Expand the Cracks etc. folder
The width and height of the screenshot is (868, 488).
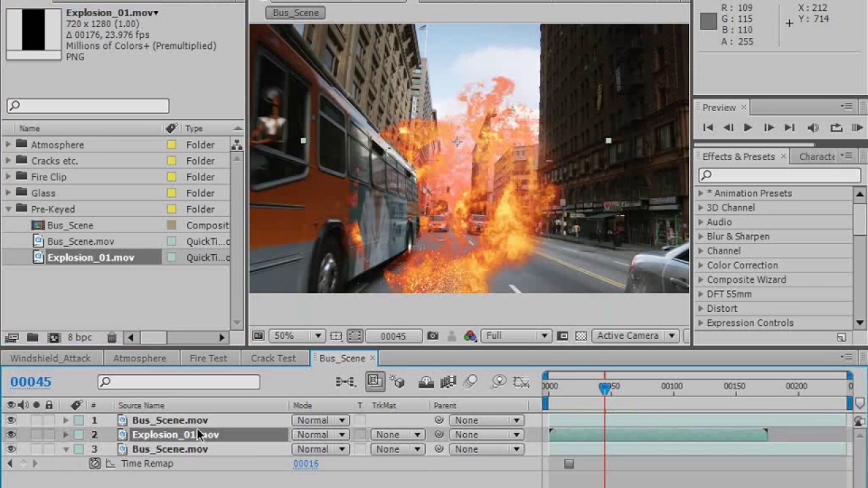coord(8,161)
